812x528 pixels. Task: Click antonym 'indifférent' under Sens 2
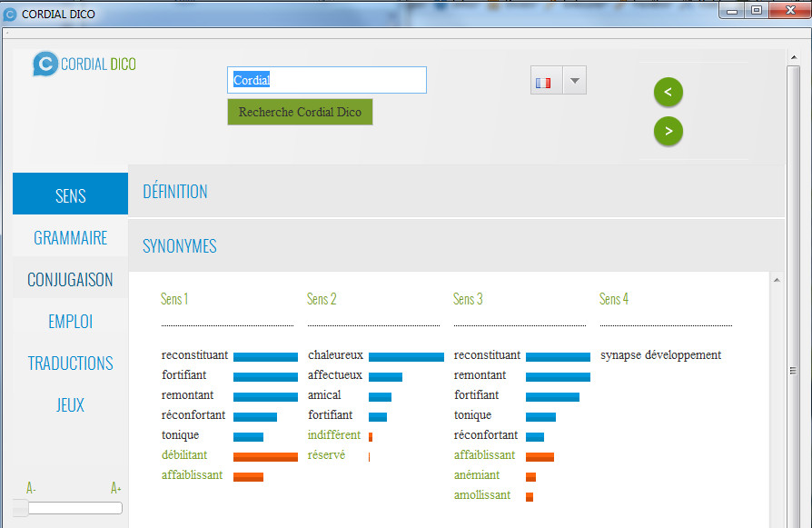point(334,434)
